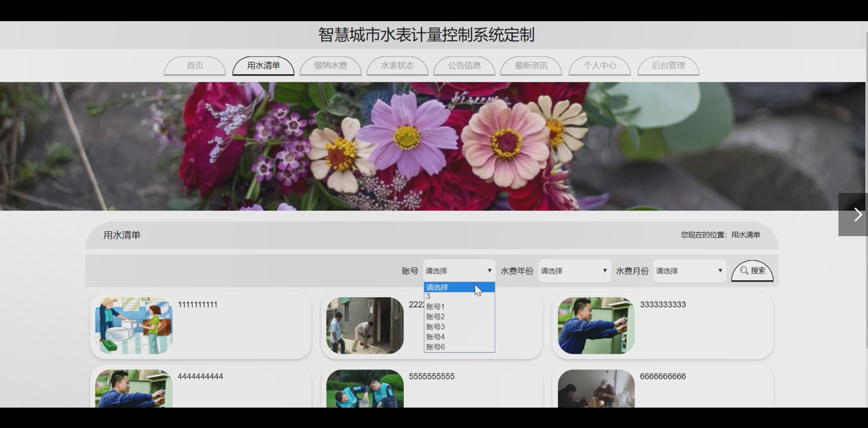Open the 水费月份 dropdown

(x=689, y=271)
